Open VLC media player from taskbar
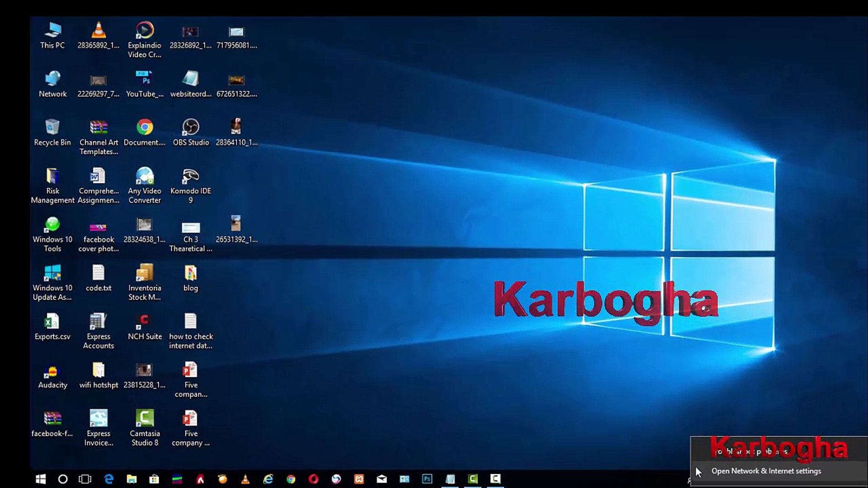The height and width of the screenshot is (488, 868). coord(245,479)
